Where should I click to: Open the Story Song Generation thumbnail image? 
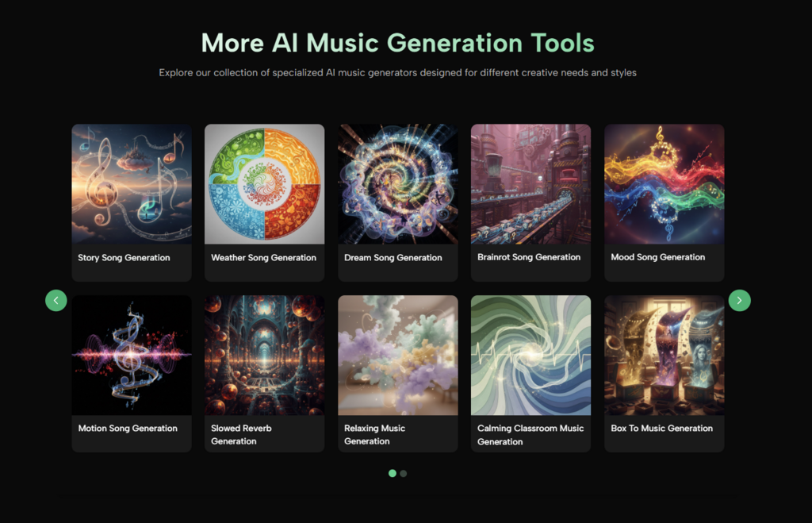click(132, 183)
